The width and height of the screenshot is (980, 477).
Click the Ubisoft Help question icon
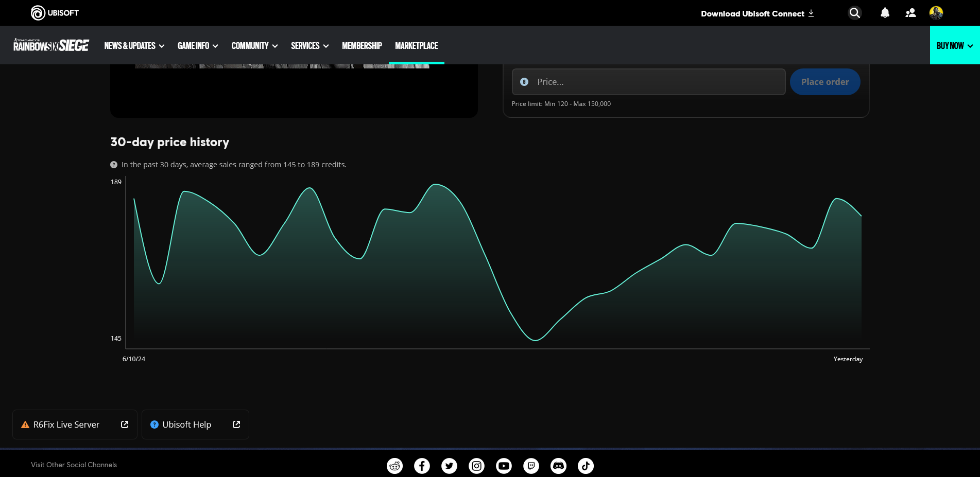(x=154, y=425)
